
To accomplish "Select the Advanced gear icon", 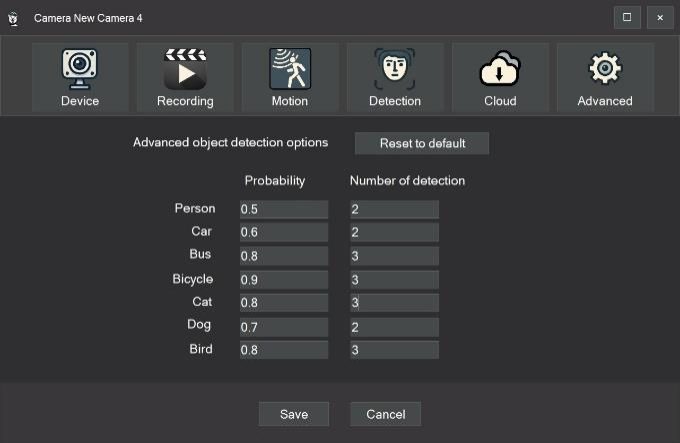I will [605, 70].
